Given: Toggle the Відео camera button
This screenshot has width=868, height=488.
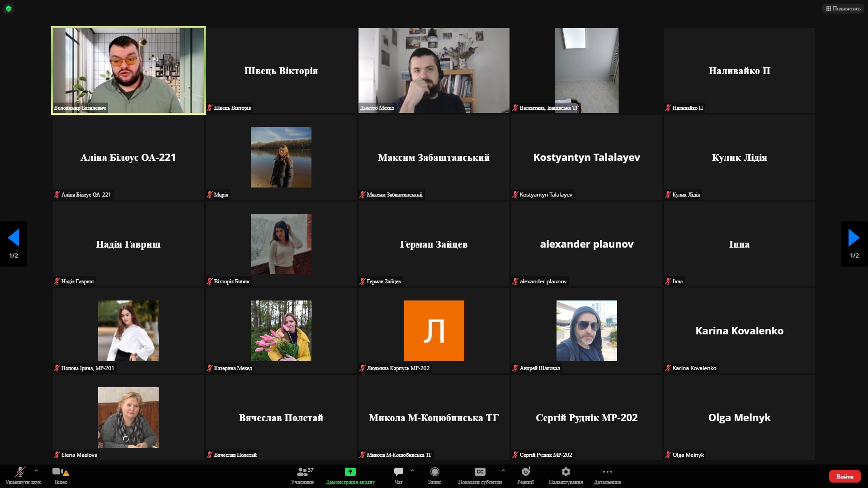Looking at the screenshot, I should point(58,473).
